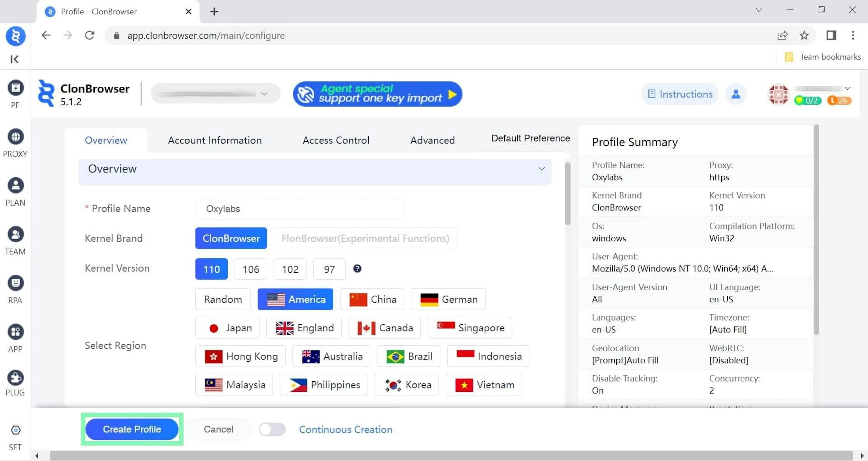
Task: Click the orange 26 counter badge
Action: [x=839, y=100]
